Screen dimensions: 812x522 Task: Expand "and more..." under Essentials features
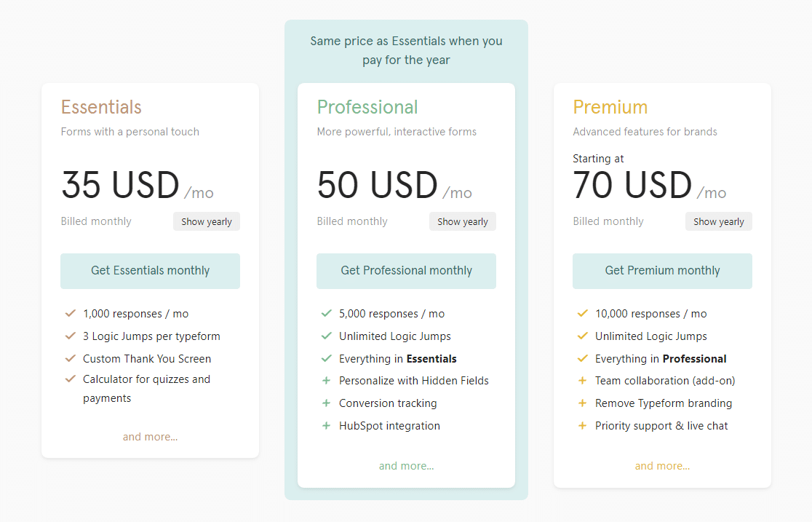pyautogui.click(x=150, y=437)
